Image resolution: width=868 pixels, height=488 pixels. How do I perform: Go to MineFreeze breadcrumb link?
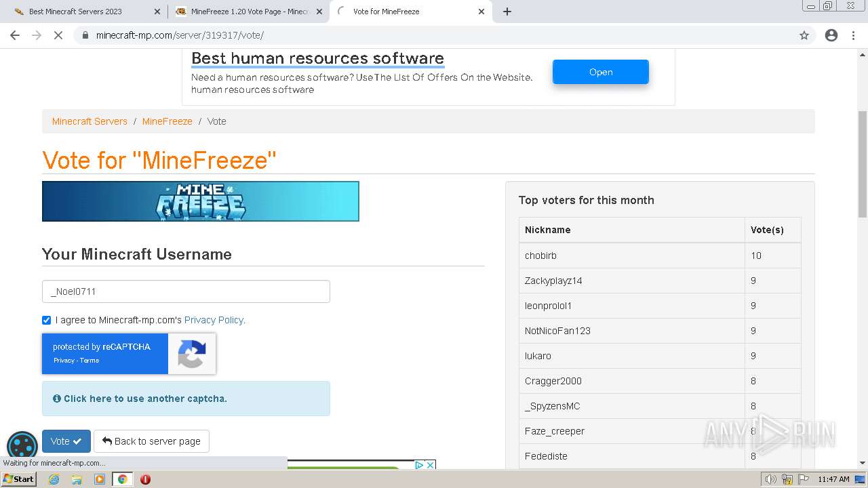click(x=167, y=121)
